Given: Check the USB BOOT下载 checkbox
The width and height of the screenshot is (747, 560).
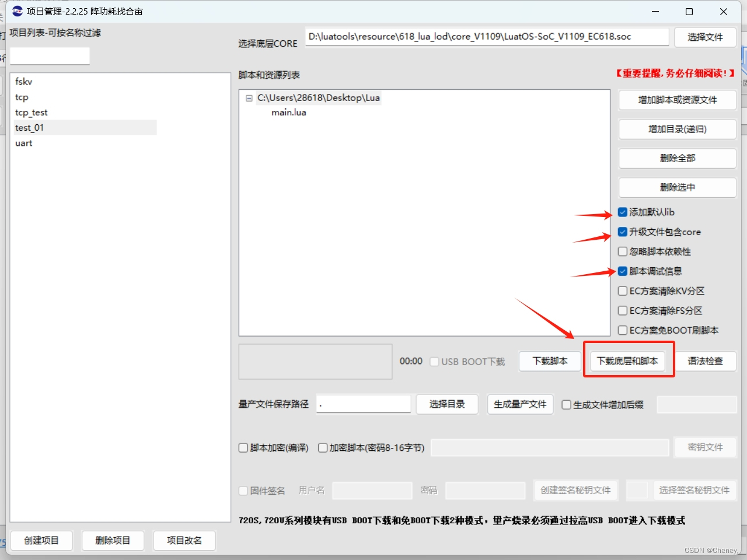Looking at the screenshot, I should point(435,362).
